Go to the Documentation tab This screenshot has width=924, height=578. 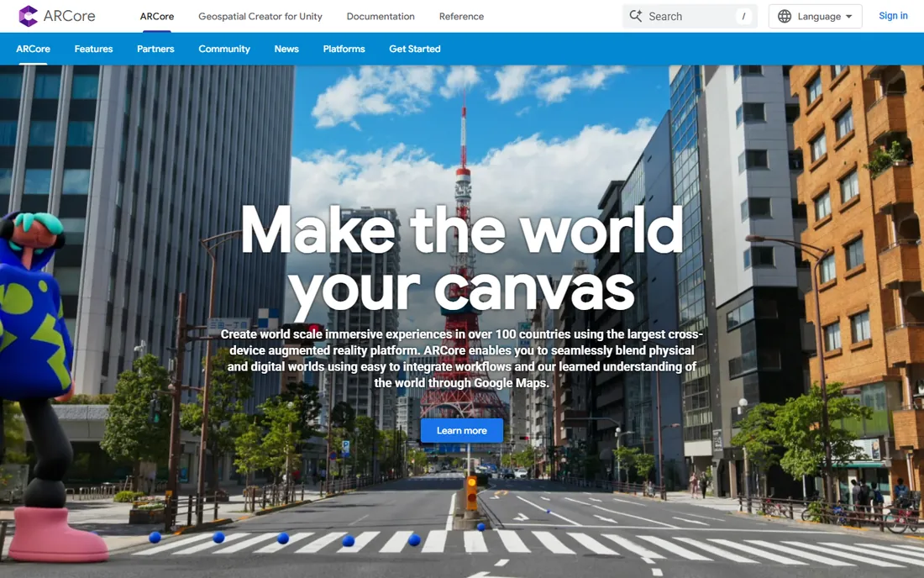tap(380, 17)
